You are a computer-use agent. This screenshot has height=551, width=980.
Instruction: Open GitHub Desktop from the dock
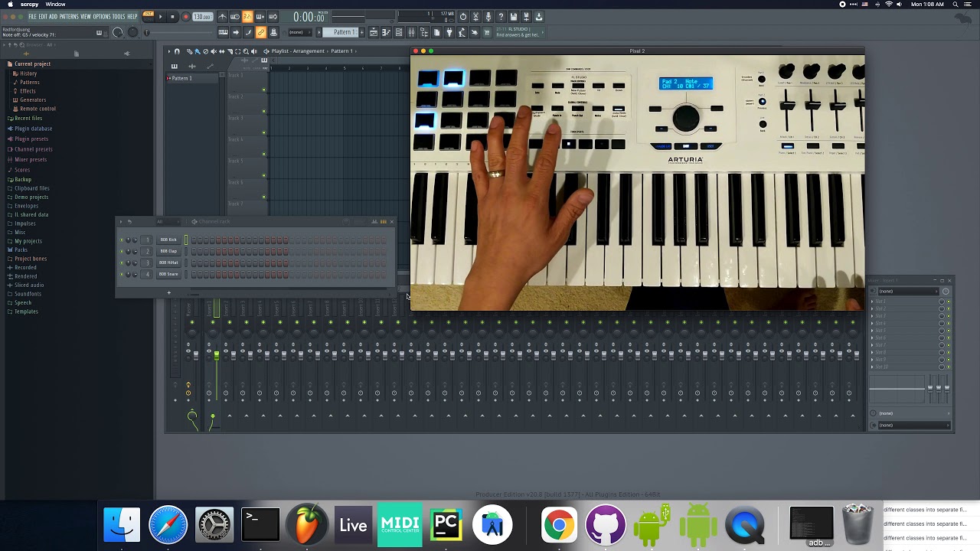(606, 525)
